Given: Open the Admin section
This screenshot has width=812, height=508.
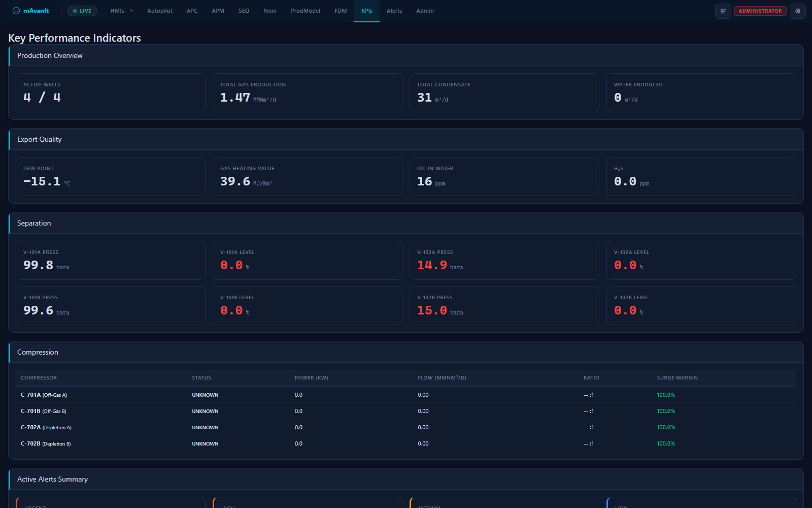Looking at the screenshot, I should point(425,10).
